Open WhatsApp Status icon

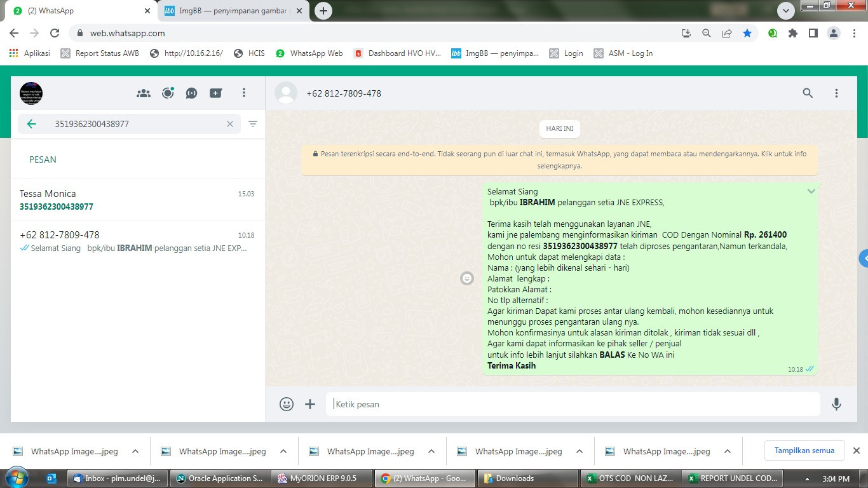pos(168,93)
